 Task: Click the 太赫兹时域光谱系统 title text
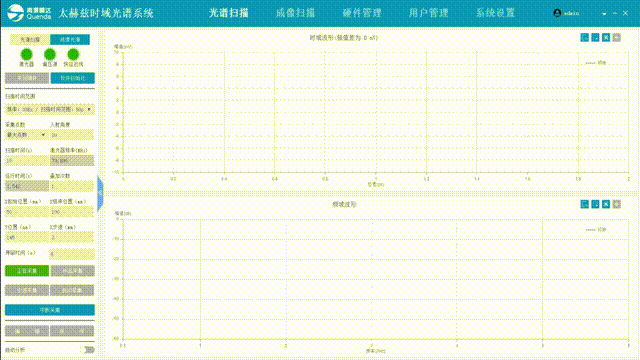[x=106, y=13]
